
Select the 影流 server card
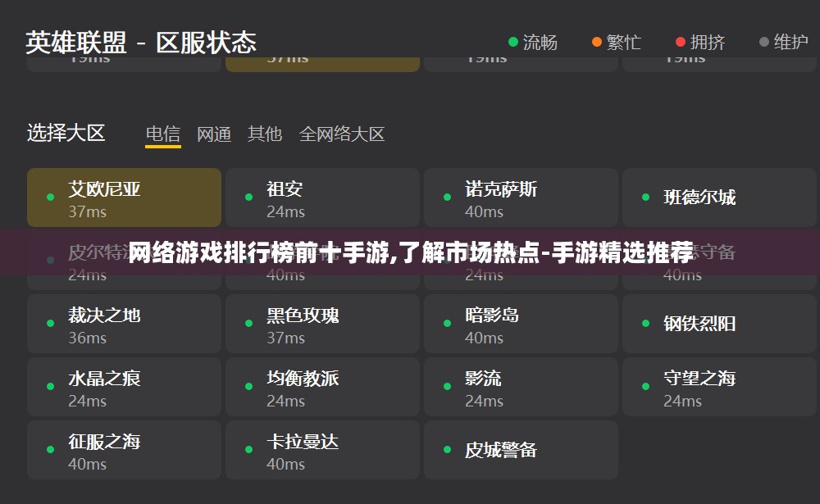click(x=521, y=387)
